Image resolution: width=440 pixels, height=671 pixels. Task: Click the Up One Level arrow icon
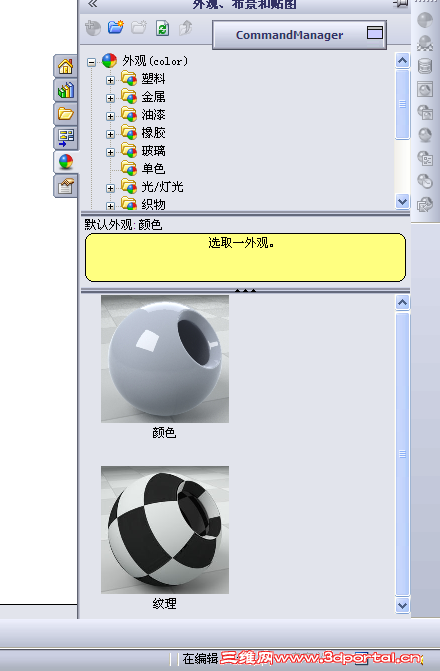point(186,28)
